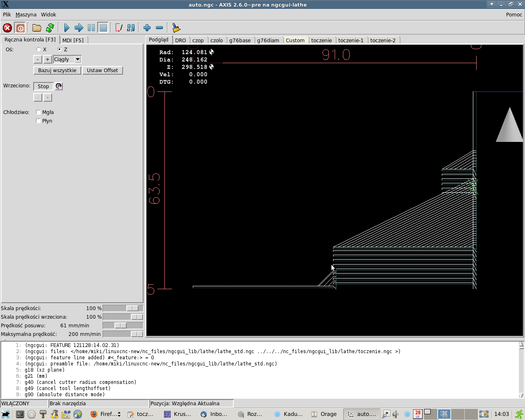Open the toczenie tab
525x420 pixels.
(x=322, y=40)
